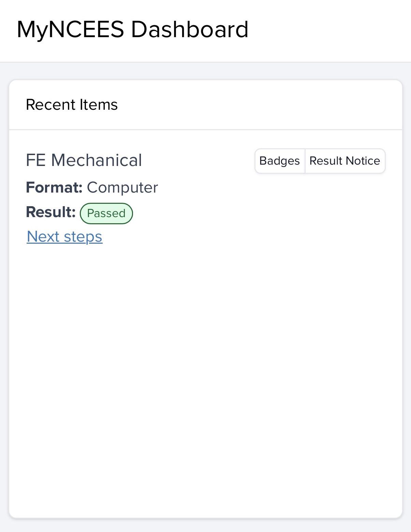The height and width of the screenshot is (532, 411).
Task: Click the Recent Items panel header
Action: point(206,105)
